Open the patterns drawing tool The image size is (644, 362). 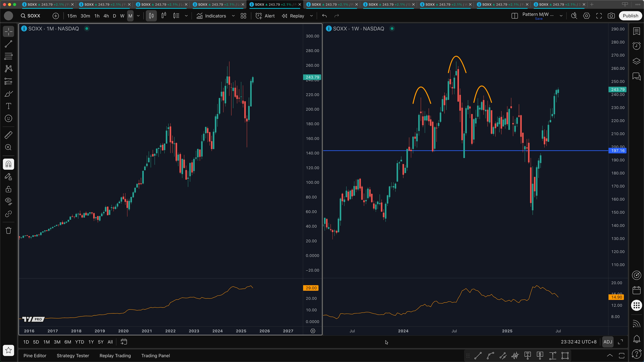pyautogui.click(x=9, y=69)
